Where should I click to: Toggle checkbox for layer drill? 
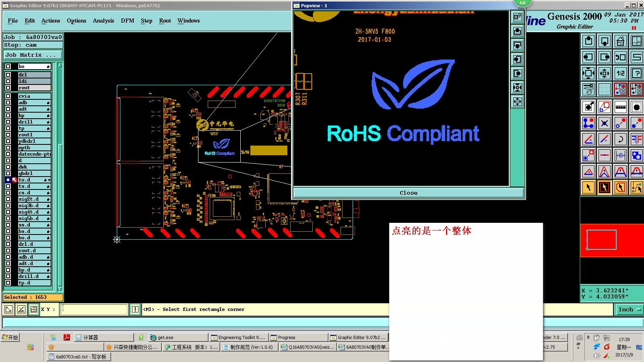(x=8, y=122)
